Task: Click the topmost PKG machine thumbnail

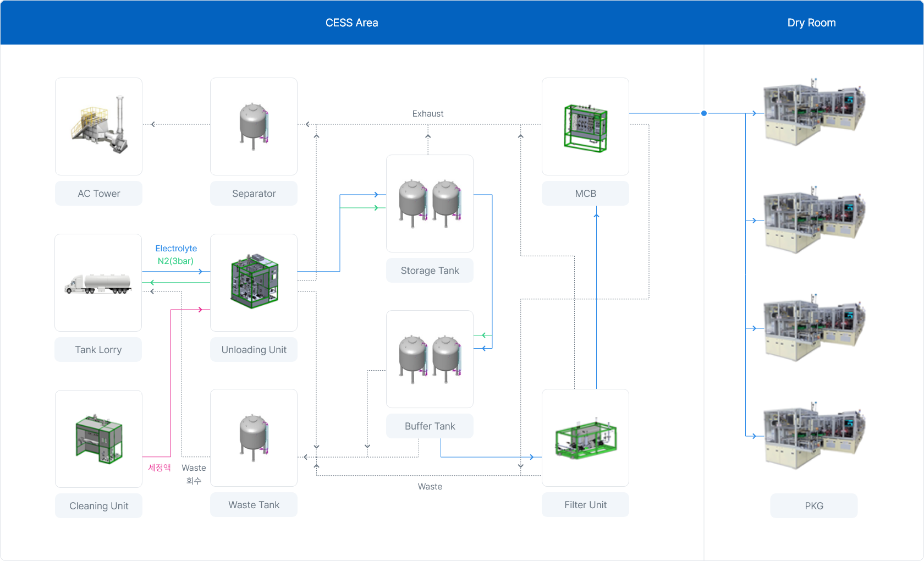Action: [813, 113]
